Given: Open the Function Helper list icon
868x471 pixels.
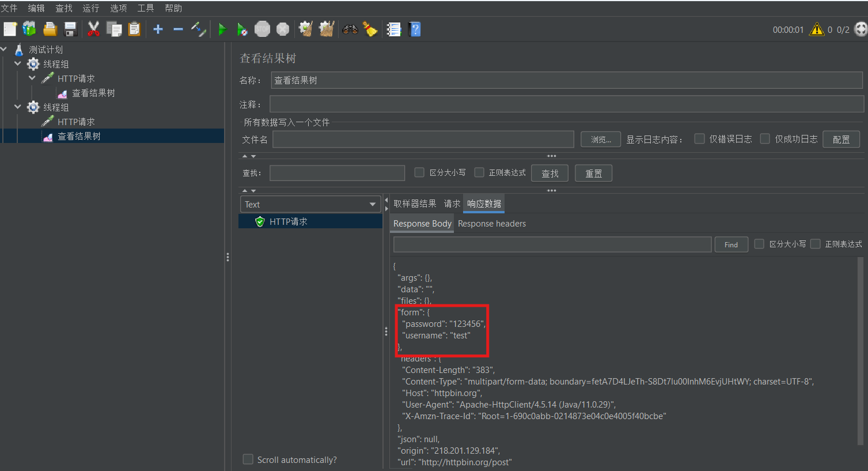Looking at the screenshot, I should (394, 29).
